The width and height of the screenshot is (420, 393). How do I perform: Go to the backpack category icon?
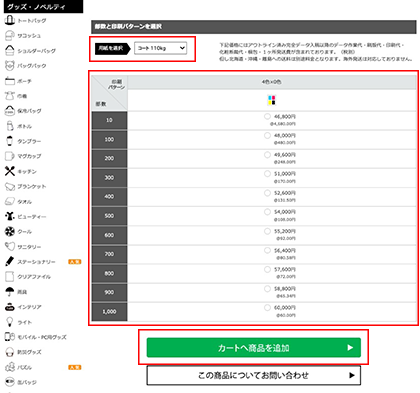[x=10, y=65]
